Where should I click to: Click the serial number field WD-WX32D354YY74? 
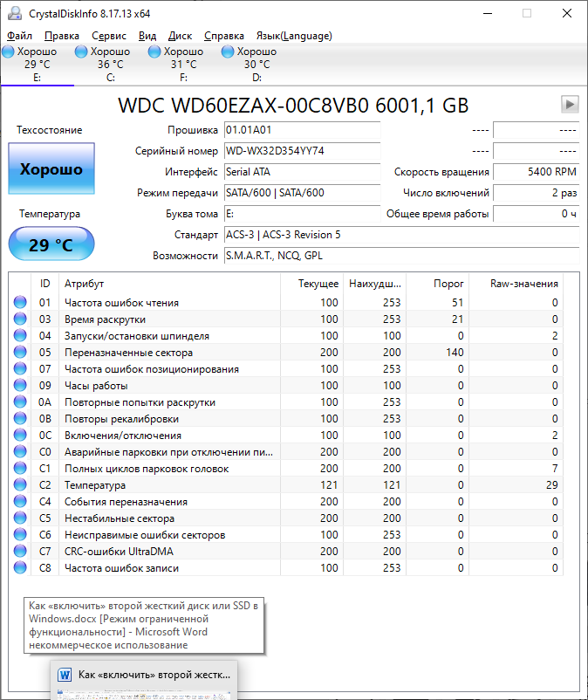click(302, 151)
